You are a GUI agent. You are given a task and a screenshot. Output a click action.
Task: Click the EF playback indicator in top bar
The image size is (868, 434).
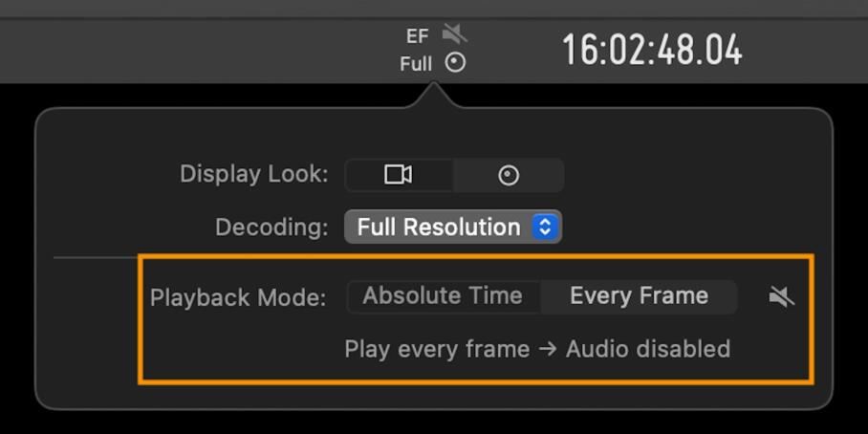click(418, 36)
